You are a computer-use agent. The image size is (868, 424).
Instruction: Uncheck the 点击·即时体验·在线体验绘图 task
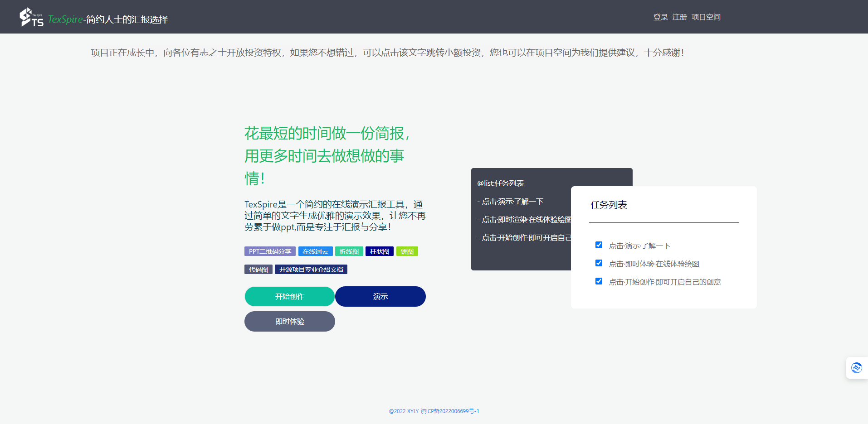click(599, 263)
